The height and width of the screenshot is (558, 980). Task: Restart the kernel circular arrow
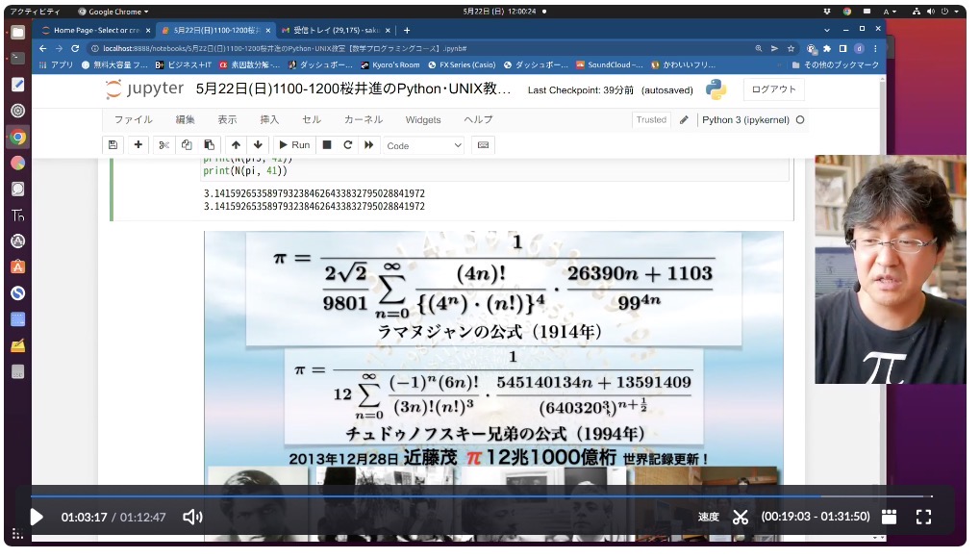tap(347, 145)
